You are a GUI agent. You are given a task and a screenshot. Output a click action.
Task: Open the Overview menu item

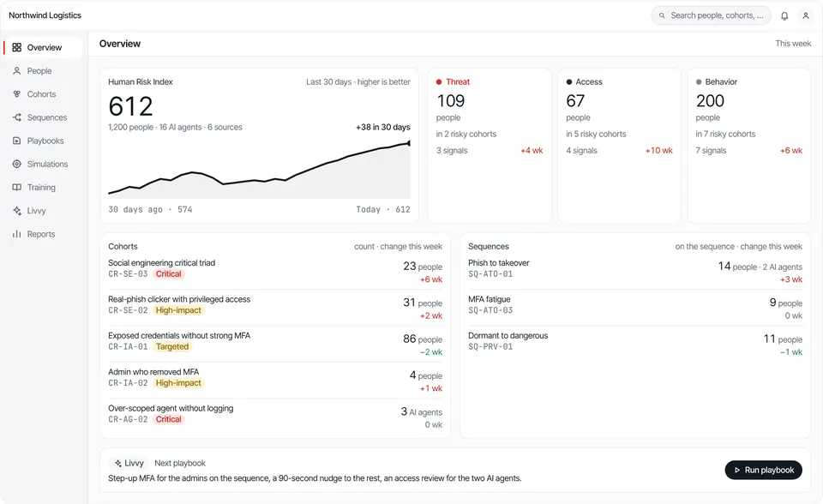click(x=43, y=47)
